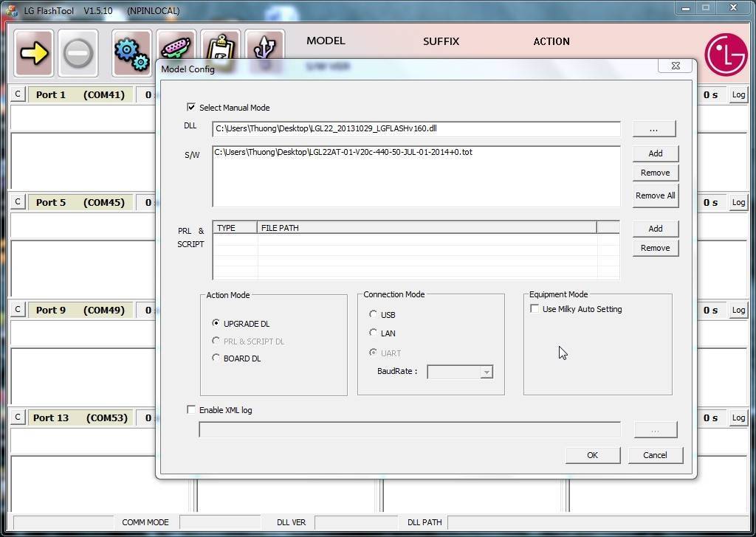
Task: Click the C button for Port 5
Action: point(18,202)
